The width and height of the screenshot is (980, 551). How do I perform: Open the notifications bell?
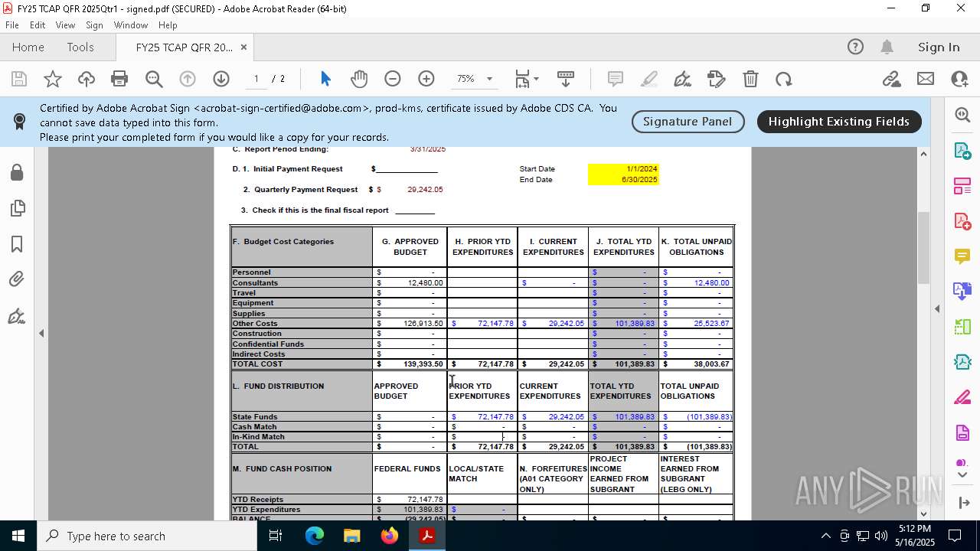coord(887,47)
